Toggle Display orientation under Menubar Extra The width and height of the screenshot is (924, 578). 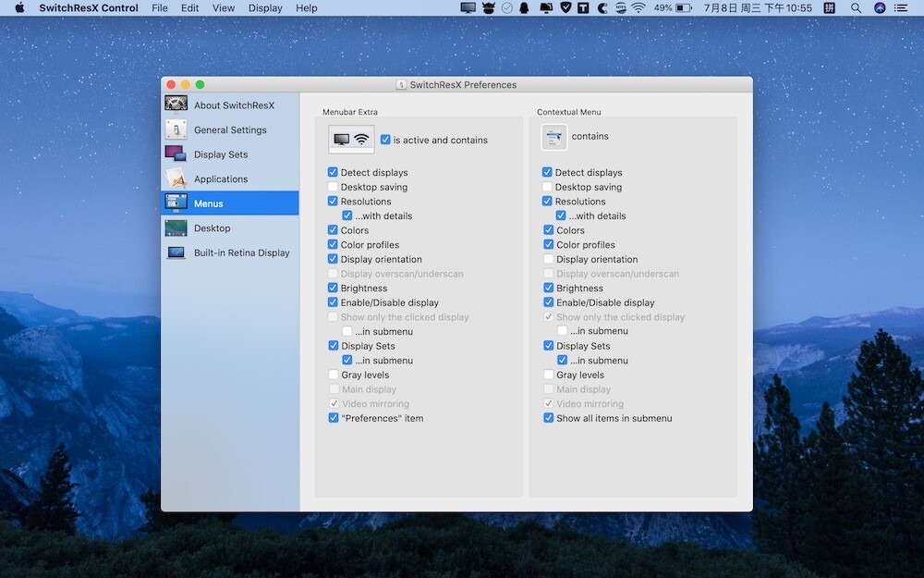(333, 259)
